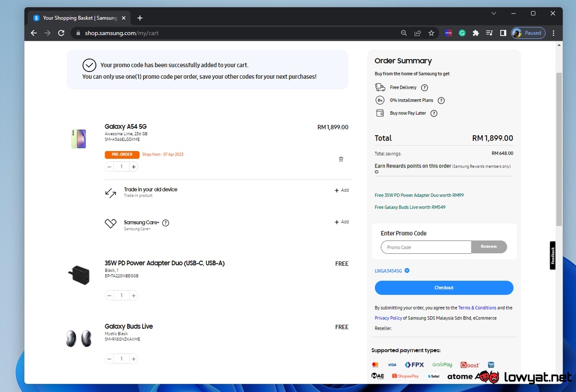Decrease Galaxy Buds Live quantity
This screenshot has width=576, height=392.
click(x=109, y=358)
